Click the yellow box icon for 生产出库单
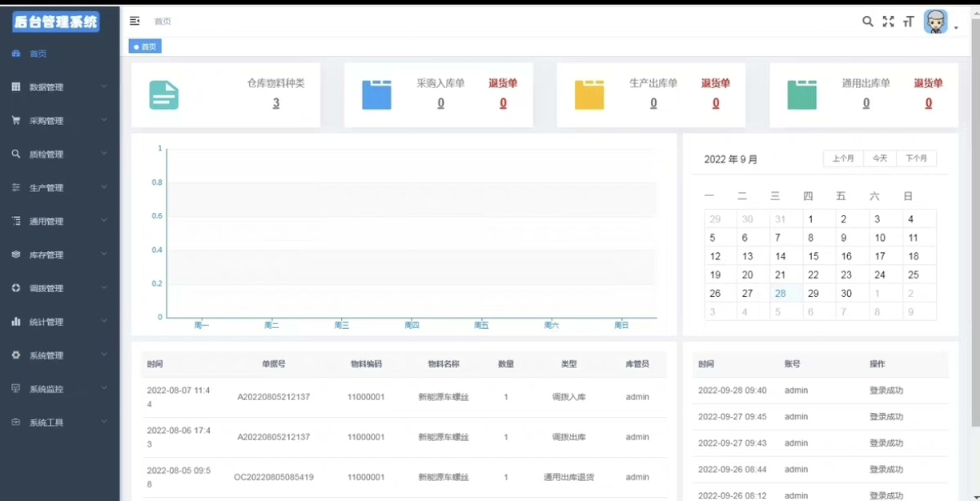 [x=589, y=94]
